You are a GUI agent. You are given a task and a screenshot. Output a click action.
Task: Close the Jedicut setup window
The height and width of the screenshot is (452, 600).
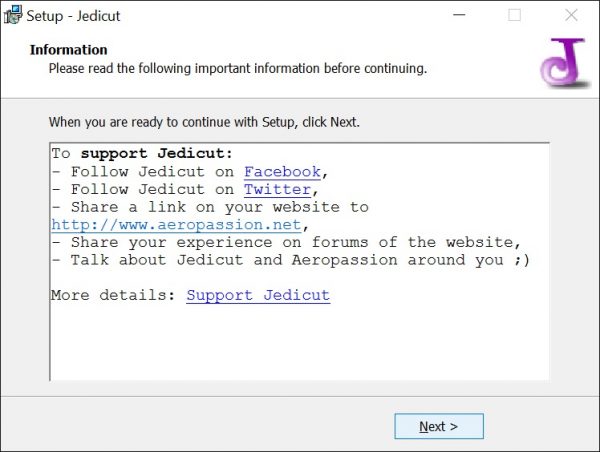click(x=571, y=15)
